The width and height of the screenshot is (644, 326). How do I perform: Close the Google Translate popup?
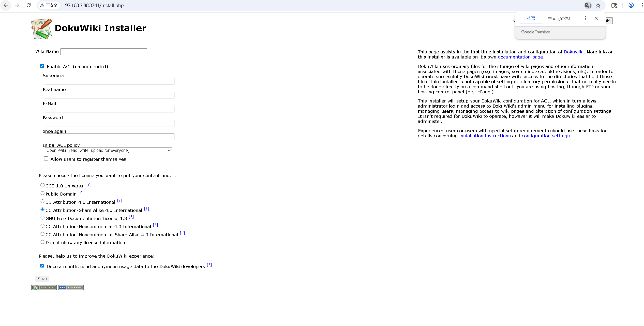click(596, 18)
